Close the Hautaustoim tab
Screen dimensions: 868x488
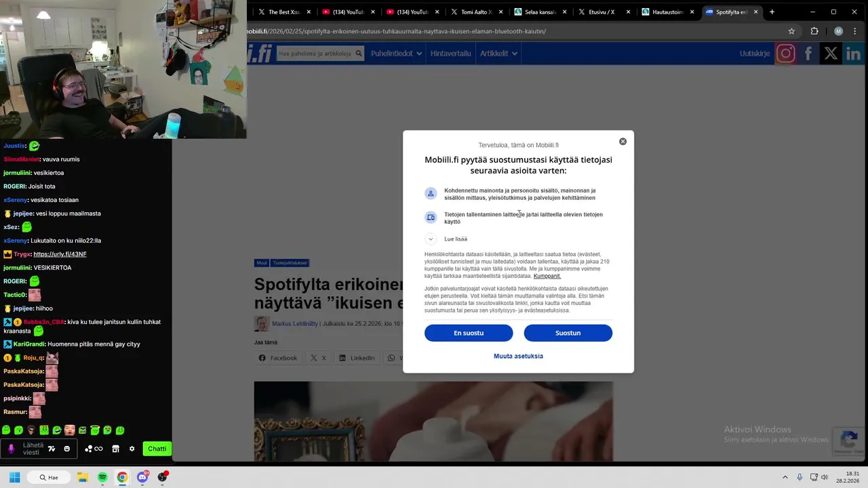(x=692, y=12)
